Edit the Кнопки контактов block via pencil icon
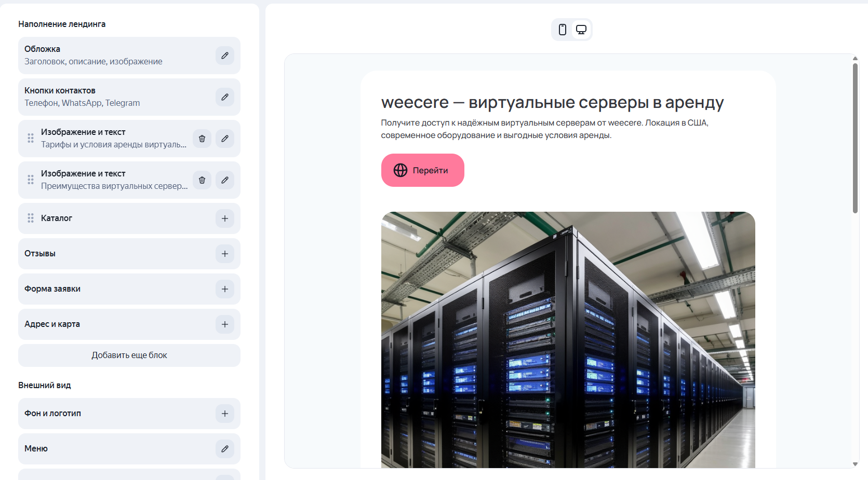The height and width of the screenshot is (480, 868). pos(225,97)
